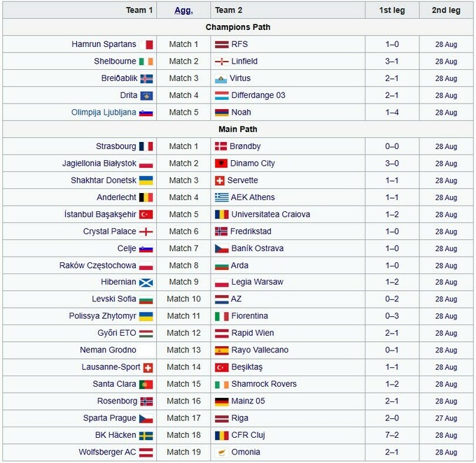Click the Germany flag next to Mainz 05
This screenshot has width=476, height=463.
point(222,401)
